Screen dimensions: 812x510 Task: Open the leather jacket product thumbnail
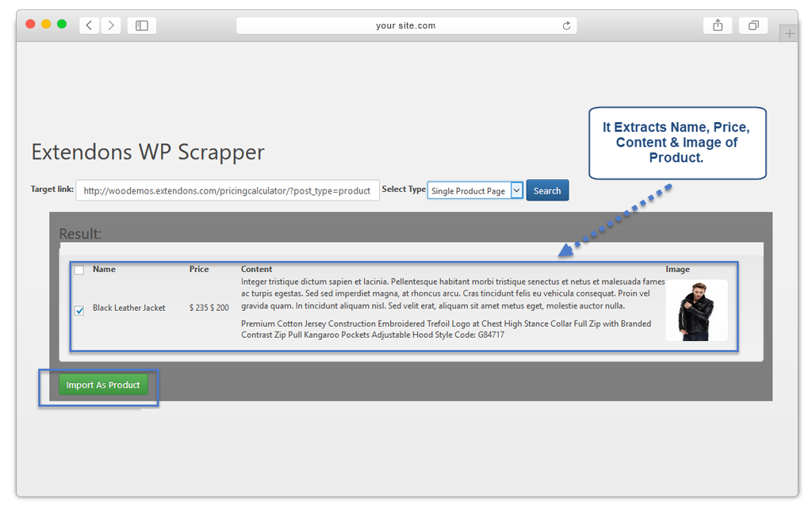(696, 310)
